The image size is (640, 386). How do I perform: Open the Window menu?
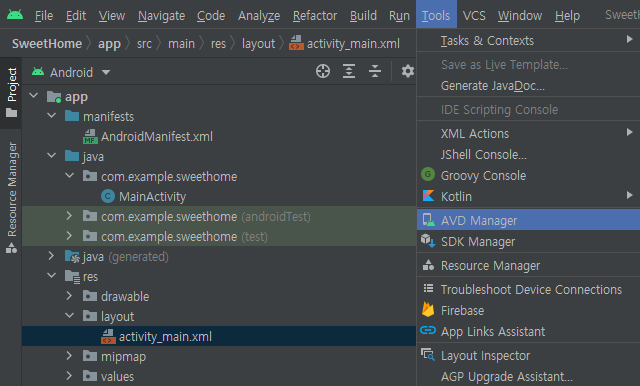click(520, 16)
